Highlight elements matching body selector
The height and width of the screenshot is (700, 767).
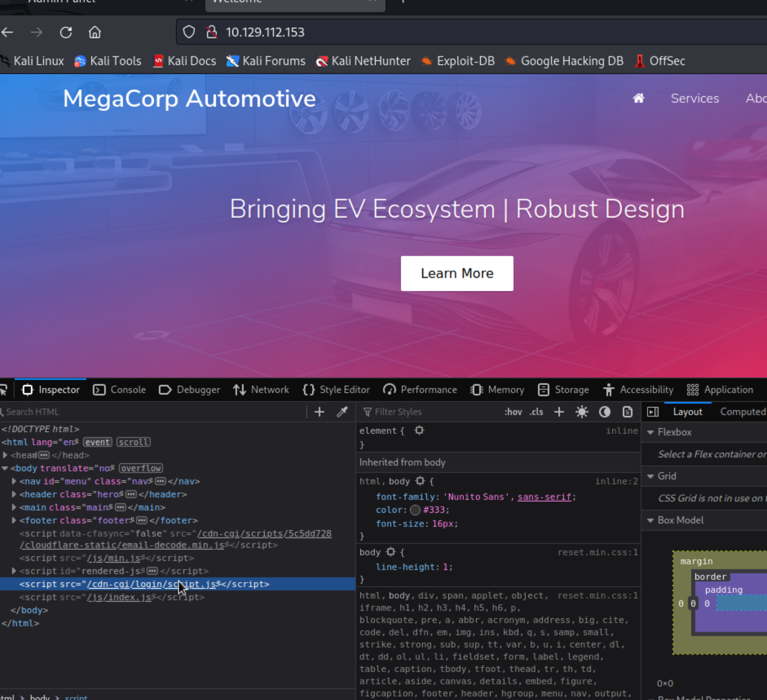click(391, 552)
